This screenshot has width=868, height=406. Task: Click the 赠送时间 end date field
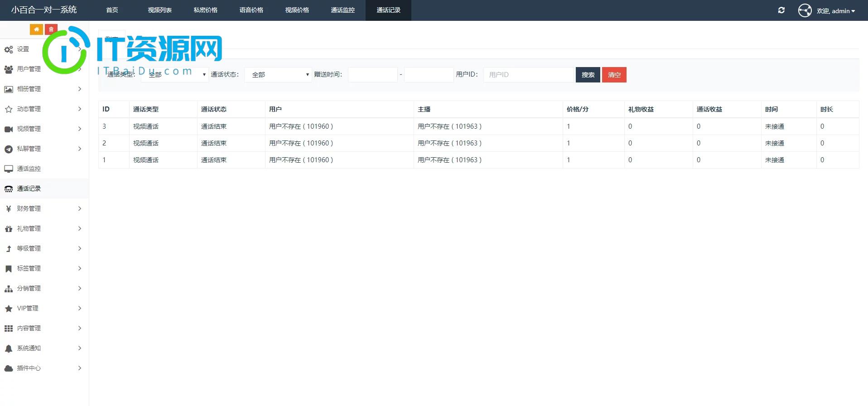429,75
